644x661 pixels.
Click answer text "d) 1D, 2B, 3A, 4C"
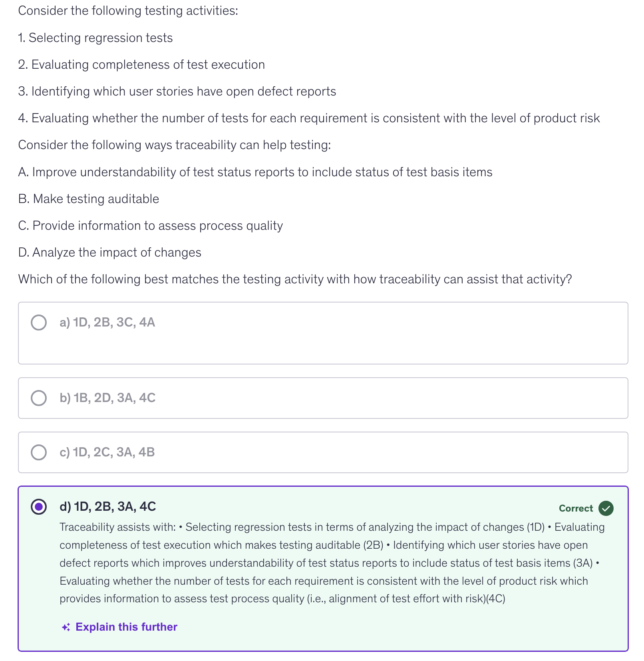(108, 507)
